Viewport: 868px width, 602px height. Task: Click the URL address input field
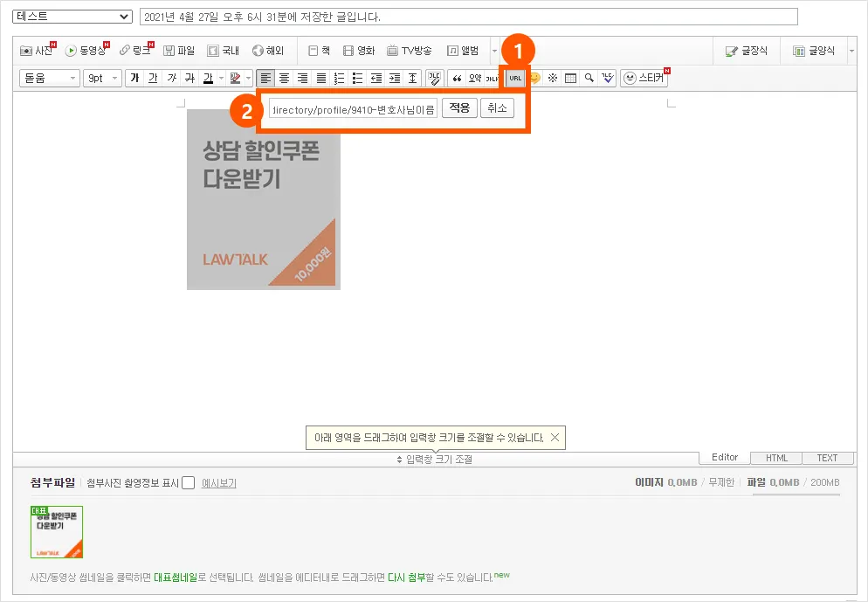(x=353, y=109)
